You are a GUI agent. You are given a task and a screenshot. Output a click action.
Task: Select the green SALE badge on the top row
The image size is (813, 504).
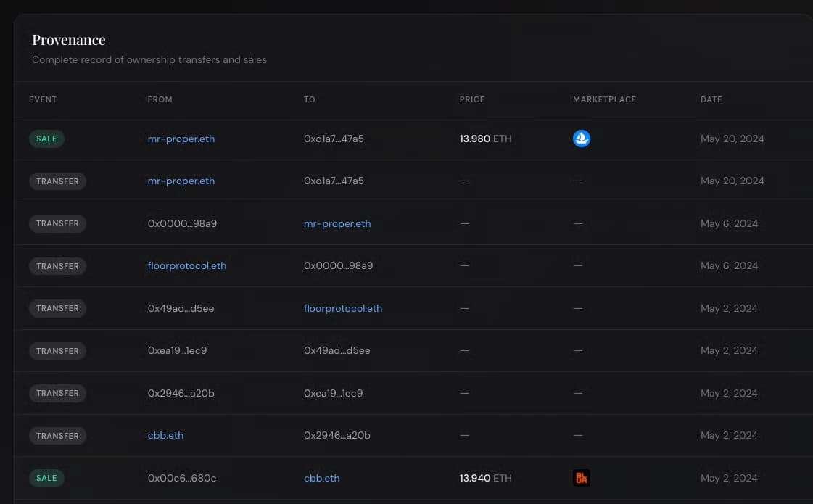(46, 139)
